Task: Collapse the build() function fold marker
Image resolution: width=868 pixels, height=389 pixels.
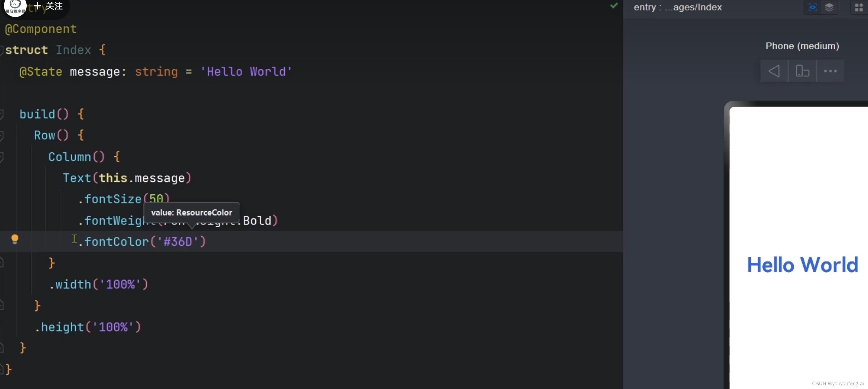Action: [x=1, y=115]
